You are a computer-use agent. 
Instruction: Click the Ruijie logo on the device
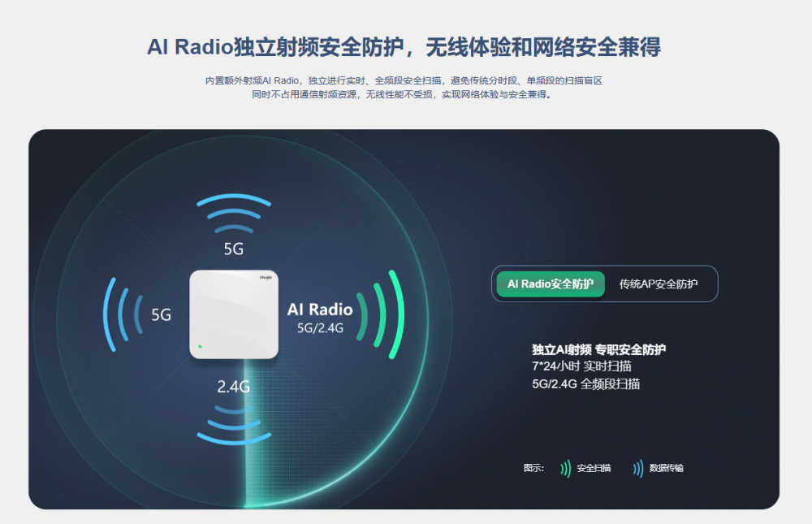266,278
